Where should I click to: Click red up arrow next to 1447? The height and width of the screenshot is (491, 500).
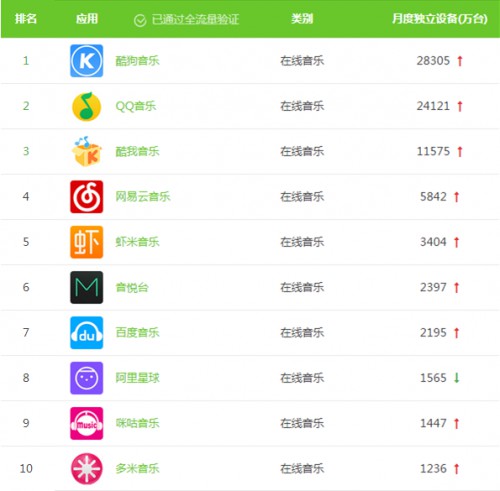pyautogui.click(x=457, y=424)
